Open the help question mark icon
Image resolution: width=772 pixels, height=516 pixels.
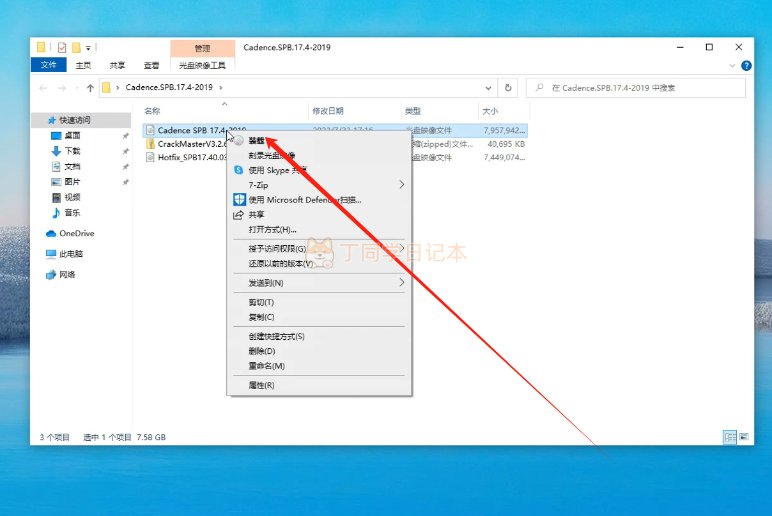[746, 65]
